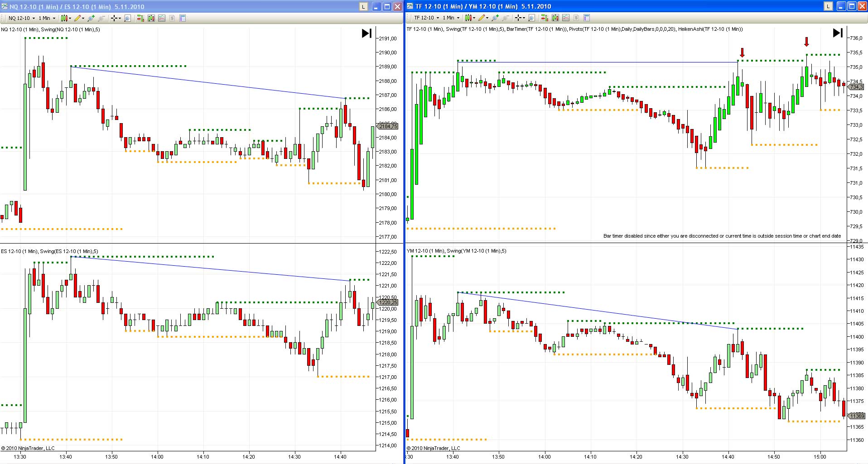The height and width of the screenshot is (464, 868).
Task: Toggle Chart Trader in the TF/YM window
Action: point(545,18)
